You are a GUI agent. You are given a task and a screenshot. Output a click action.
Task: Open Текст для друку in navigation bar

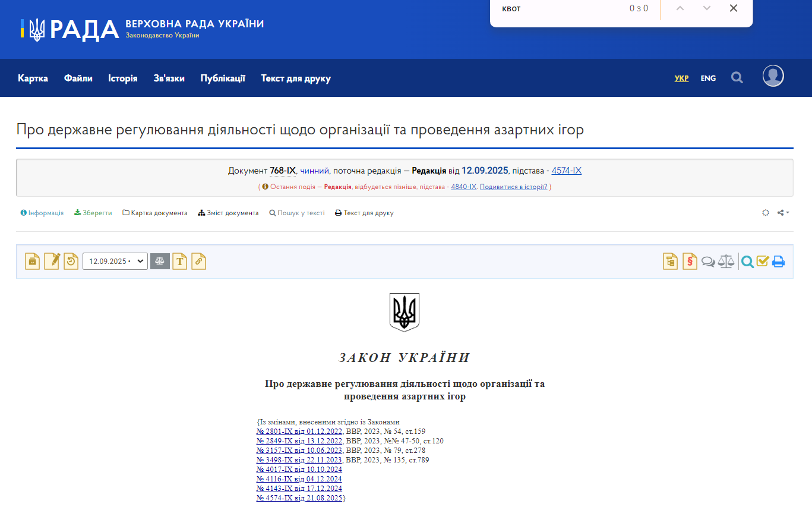296,78
